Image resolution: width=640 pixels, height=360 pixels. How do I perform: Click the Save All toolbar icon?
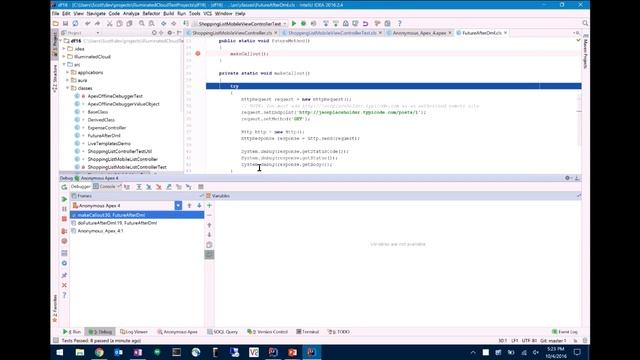pos(65,24)
